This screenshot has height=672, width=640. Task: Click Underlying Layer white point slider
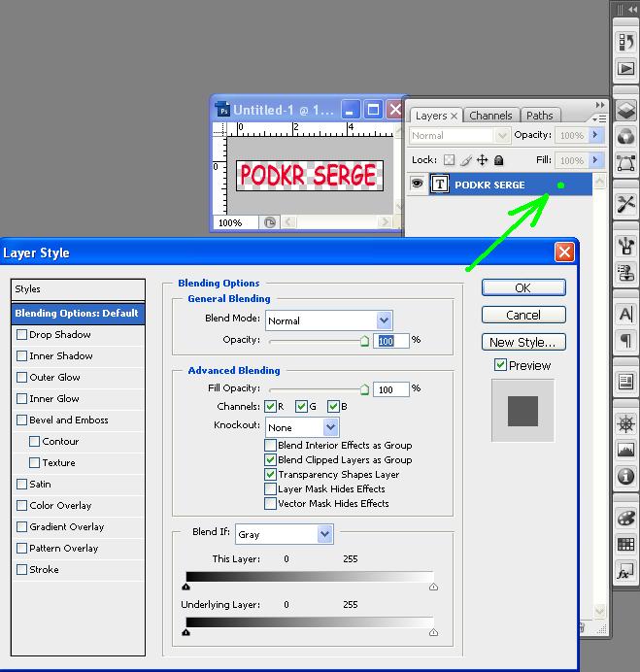click(x=433, y=632)
